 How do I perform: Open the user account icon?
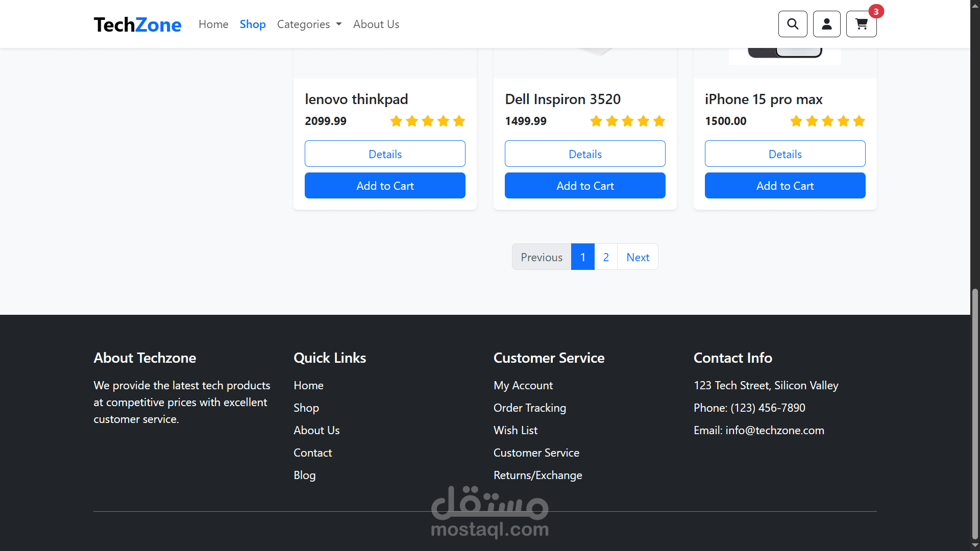coord(827,24)
